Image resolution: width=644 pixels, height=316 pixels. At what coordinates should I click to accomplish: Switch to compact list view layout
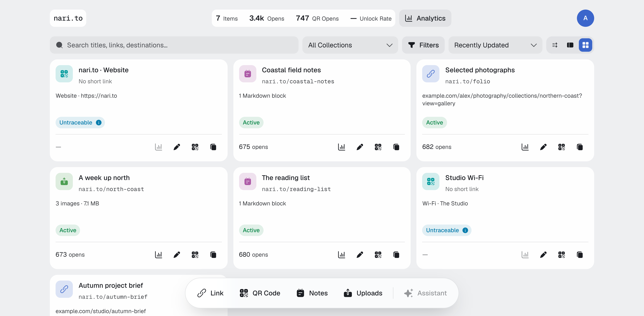[x=555, y=45]
